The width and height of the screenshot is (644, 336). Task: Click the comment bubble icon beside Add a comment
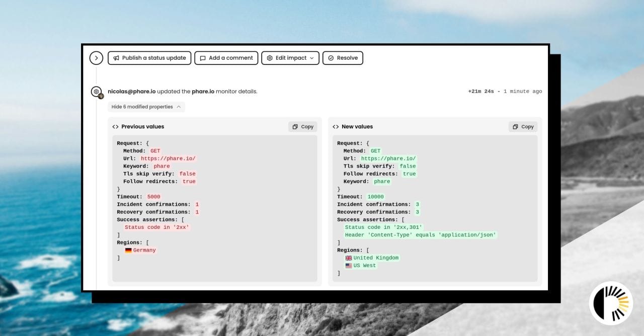[203, 58]
